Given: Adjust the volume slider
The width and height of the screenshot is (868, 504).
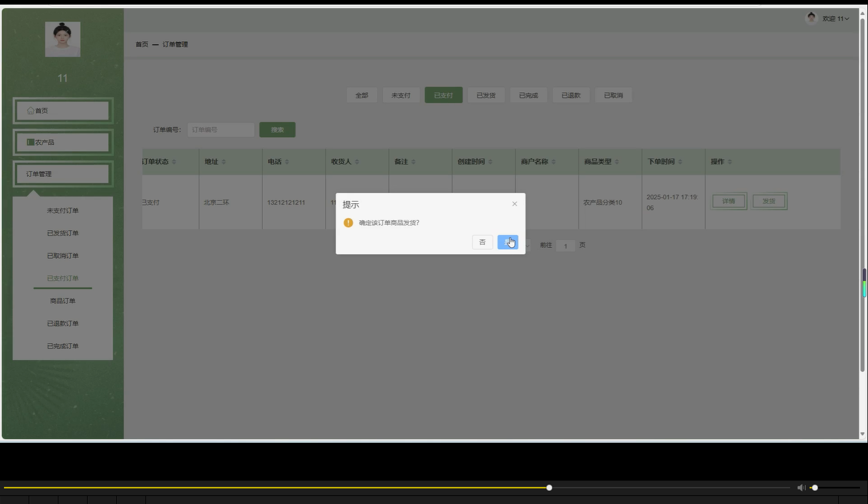Looking at the screenshot, I should 835,488.
